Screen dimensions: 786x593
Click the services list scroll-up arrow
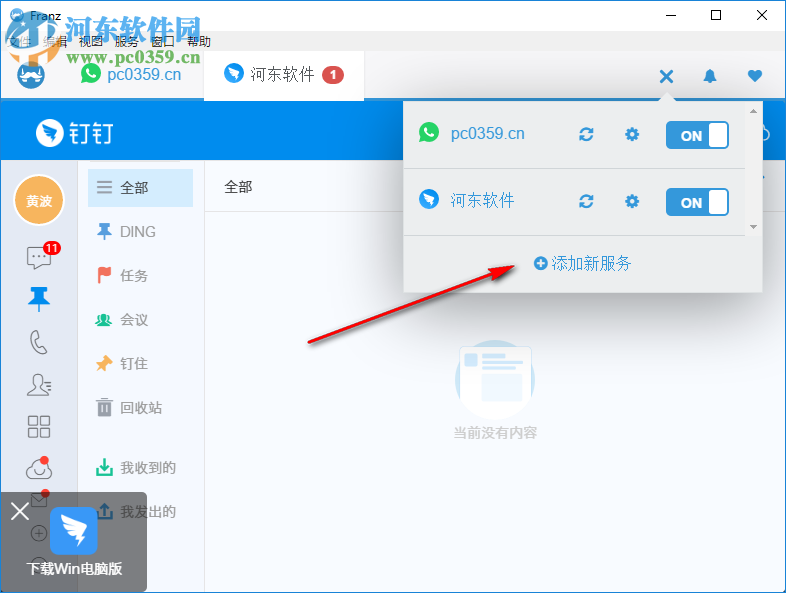coord(753,111)
